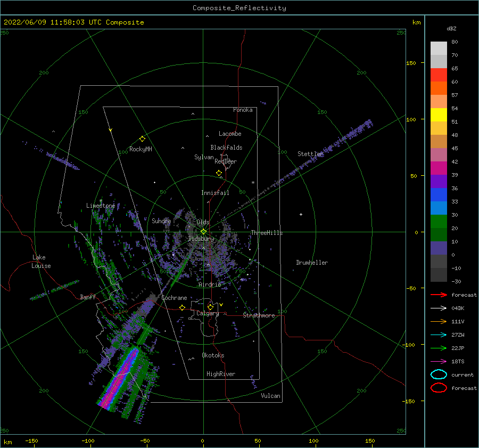Select the light gray 80-70 dBZ swatch

pos(439,48)
